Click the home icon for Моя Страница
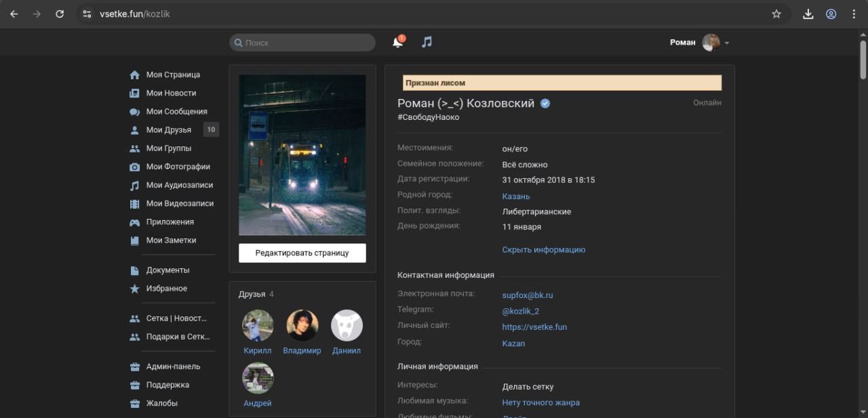868x418 pixels. 134,75
